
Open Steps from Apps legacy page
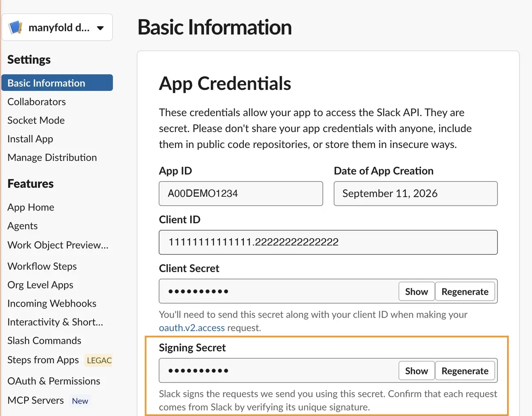tap(43, 360)
